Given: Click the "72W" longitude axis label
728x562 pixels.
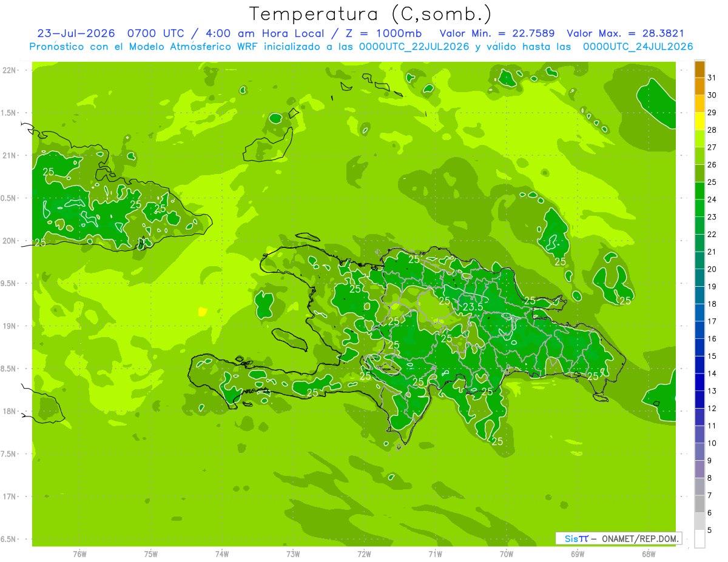Looking at the screenshot, I should click(x=364, y=554).
